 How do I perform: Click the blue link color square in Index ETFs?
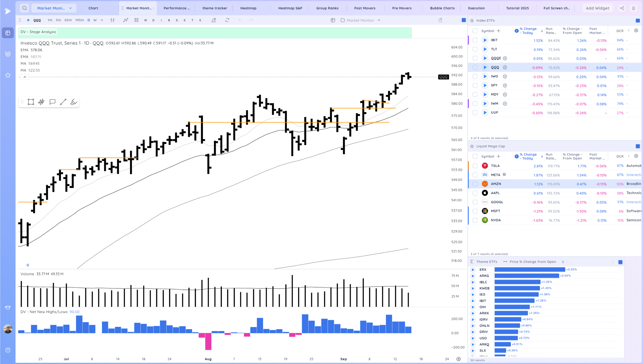click(637, 20)
